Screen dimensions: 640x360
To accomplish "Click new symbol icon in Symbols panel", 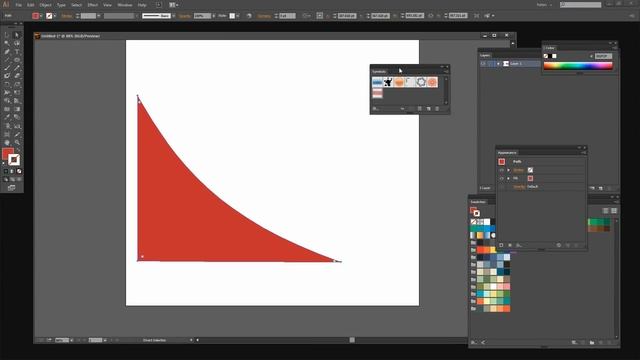I will (x=429, y=109).
